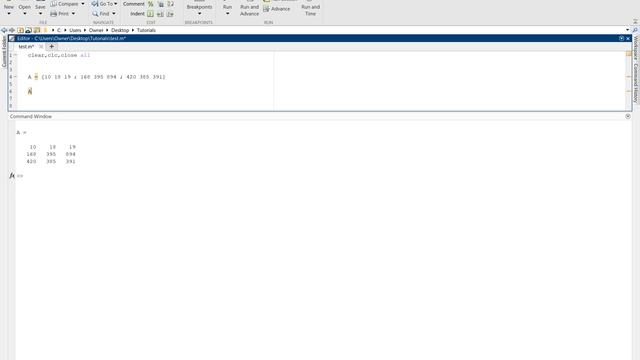Click the increase indent icon

click(x=160, y=14)
